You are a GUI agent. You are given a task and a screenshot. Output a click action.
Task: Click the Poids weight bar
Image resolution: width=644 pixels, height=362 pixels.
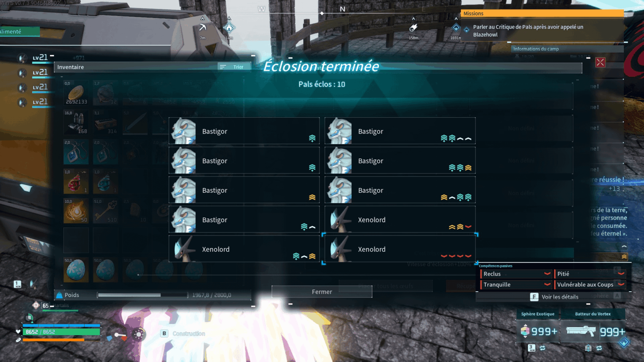(x=143, y=295)
